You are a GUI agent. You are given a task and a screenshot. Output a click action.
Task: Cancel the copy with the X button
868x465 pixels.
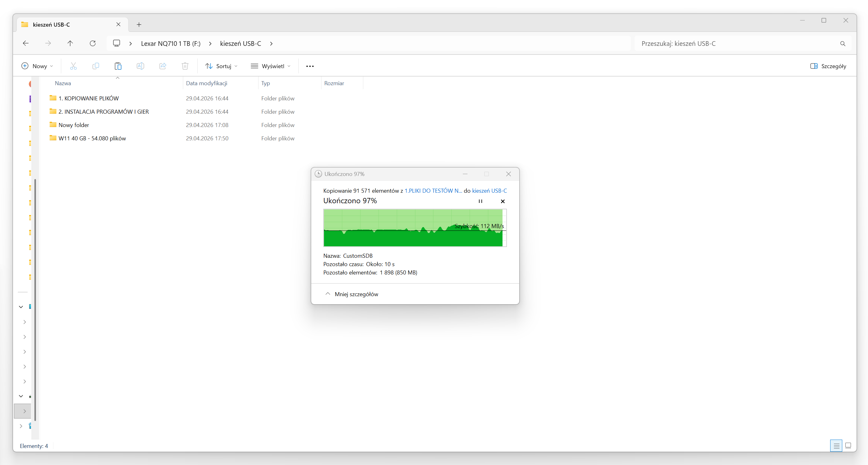pyautogui.click(x=503, y=201)
